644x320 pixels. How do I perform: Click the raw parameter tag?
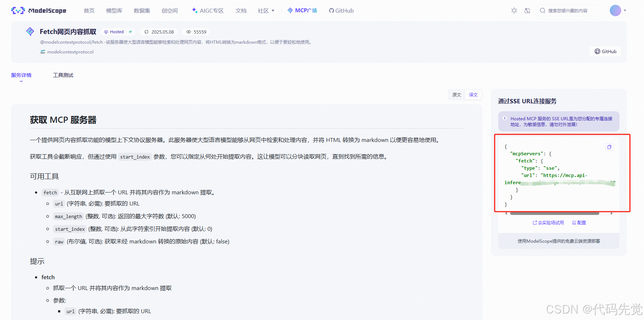[59, 242]
